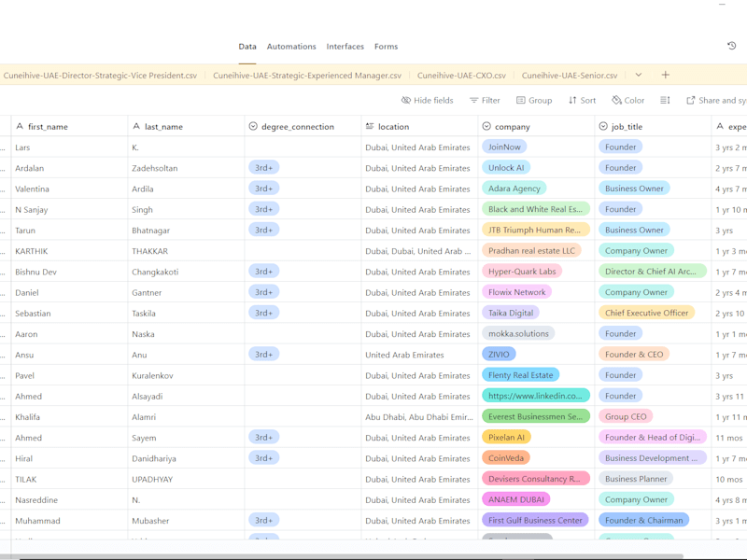Select the last_name column header
This screenshot has width=747, height=560.
click(x=186, y=126)
